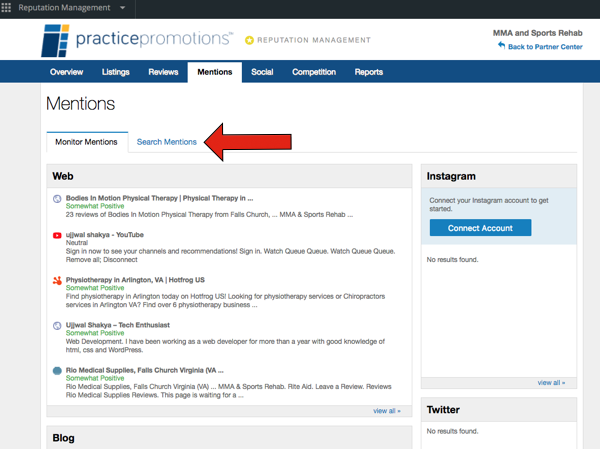The width and height of the screenshot is (600, 449).
Task: Open the Reviews tab
Action: pos(163,72)
